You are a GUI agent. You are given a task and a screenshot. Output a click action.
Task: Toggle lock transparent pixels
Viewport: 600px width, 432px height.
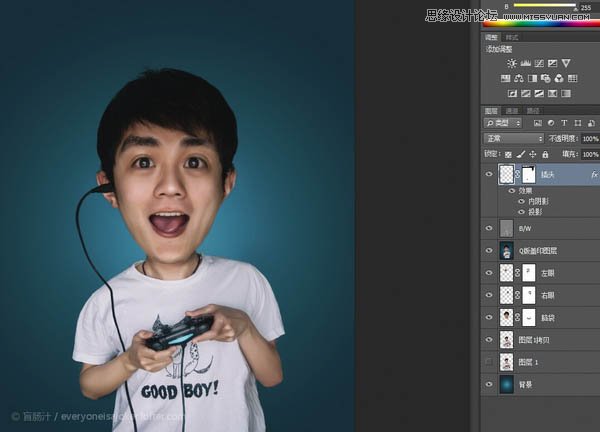(x=508, y=155)
